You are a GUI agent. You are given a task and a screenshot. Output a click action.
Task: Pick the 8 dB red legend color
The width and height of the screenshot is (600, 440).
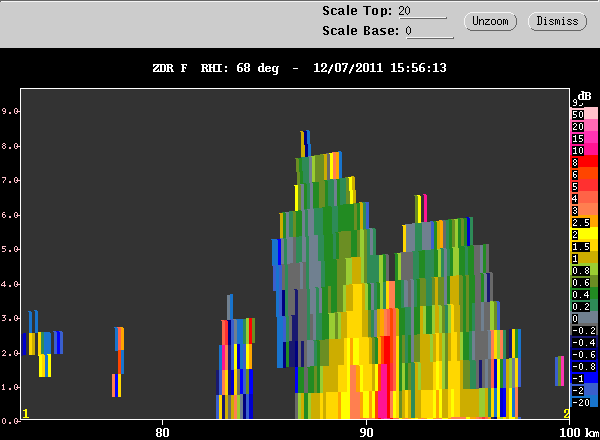[x=584, y=162]
